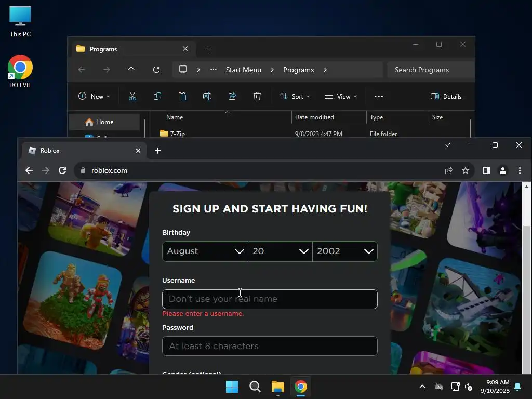Click the PC monitor icon in address bar
Image resolution: width=532 pixels, height=399 pixels.
coord(183,70)
